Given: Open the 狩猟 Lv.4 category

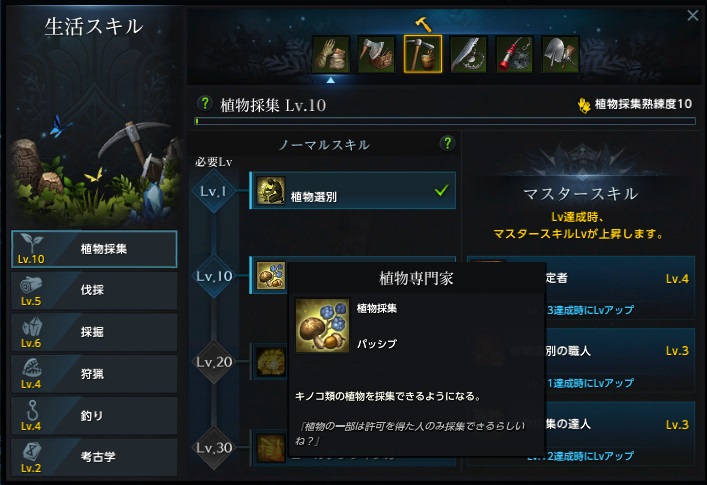Looking at the screenshot, I should coord(94,374).
